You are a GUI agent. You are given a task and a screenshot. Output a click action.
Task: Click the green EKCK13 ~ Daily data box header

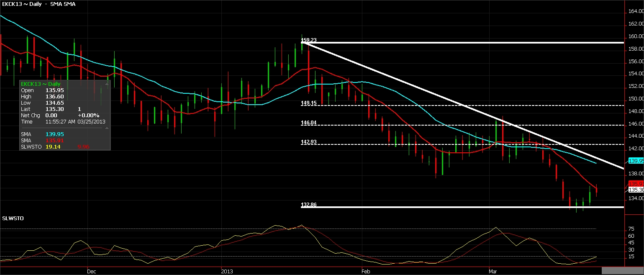(x=41, y=84)
